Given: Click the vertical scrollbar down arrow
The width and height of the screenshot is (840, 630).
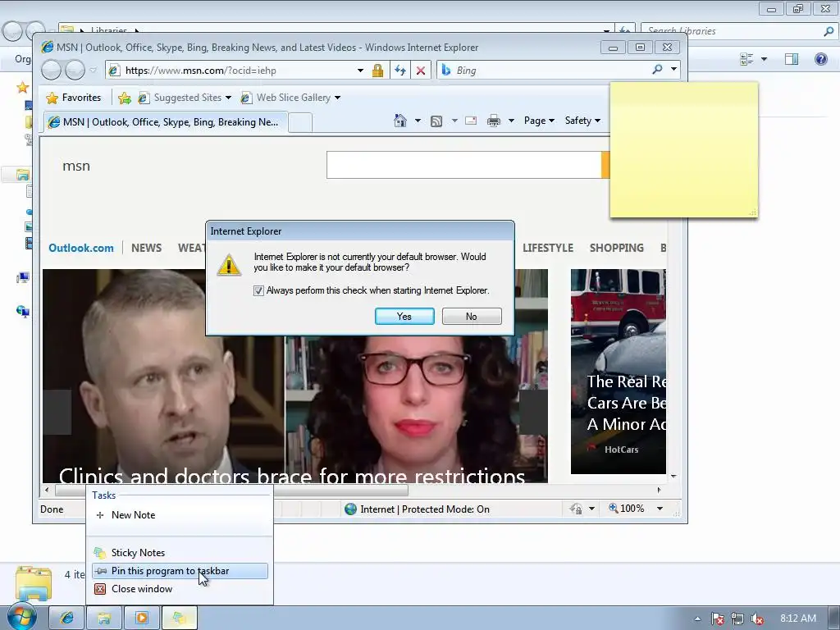Looking at the screenshot, I should (674, 476).
